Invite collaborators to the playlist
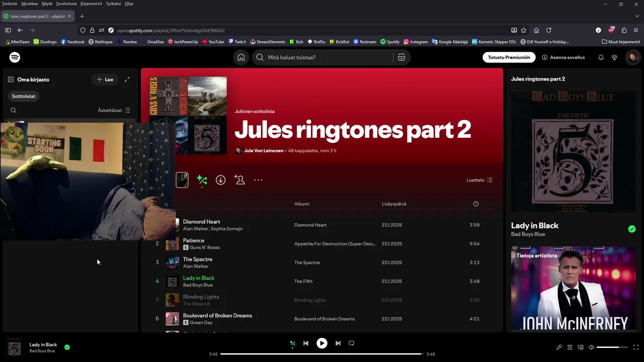 [239, 180]
